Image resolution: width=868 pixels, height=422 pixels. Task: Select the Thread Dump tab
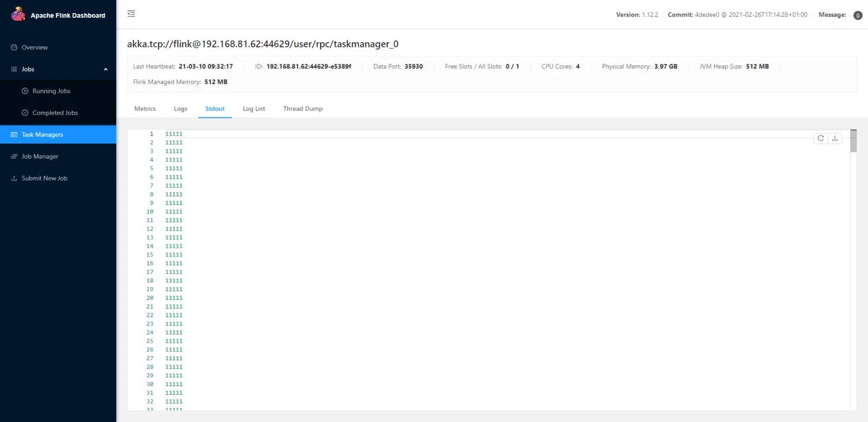pos(303,109)
